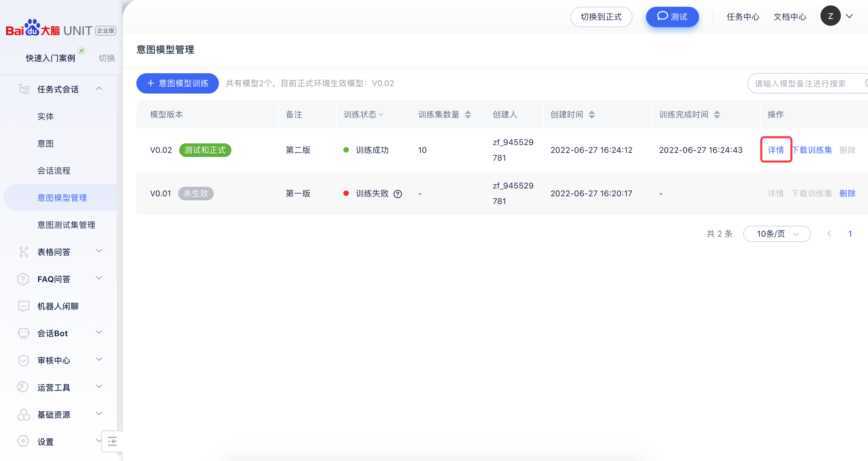Sort by 训练集数量 using sort arrows
This screenshot has width=868, height=461.
tap(468, 115)
